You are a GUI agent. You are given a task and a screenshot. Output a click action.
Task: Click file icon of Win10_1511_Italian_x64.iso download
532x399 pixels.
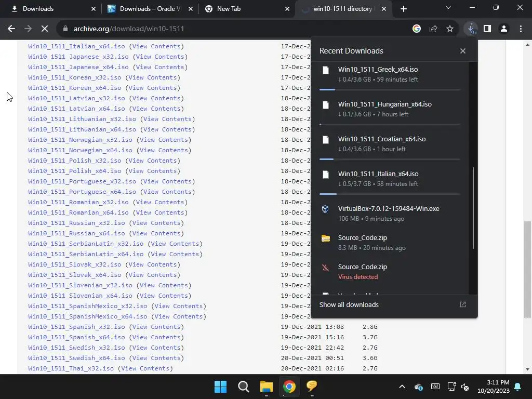pos(326,175)
